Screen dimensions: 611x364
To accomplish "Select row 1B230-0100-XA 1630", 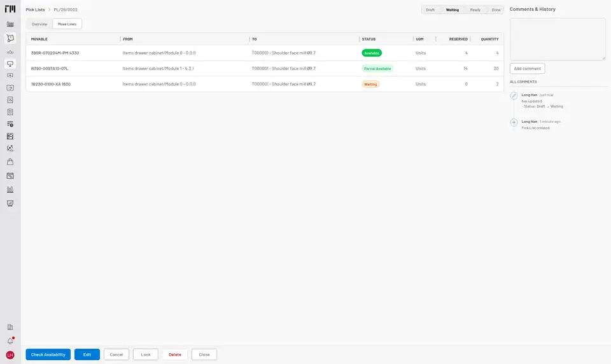I will pos(265,84).
